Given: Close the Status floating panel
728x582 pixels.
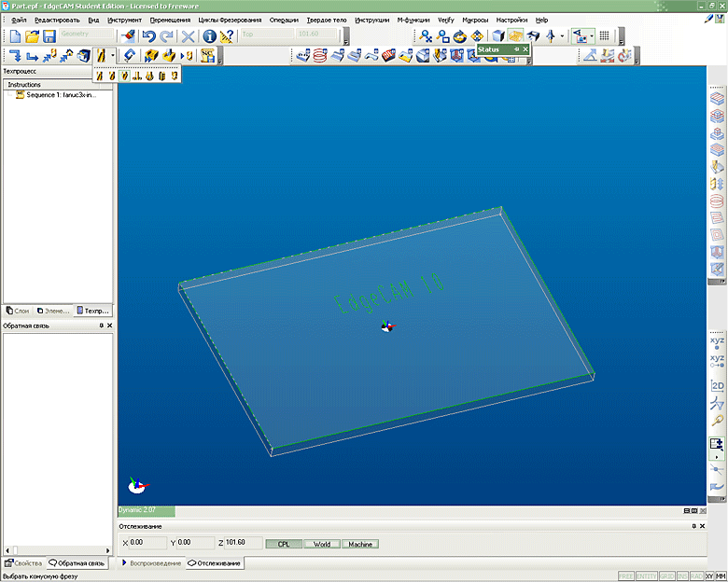Looking at the screenshot, I should pos(525,49).
